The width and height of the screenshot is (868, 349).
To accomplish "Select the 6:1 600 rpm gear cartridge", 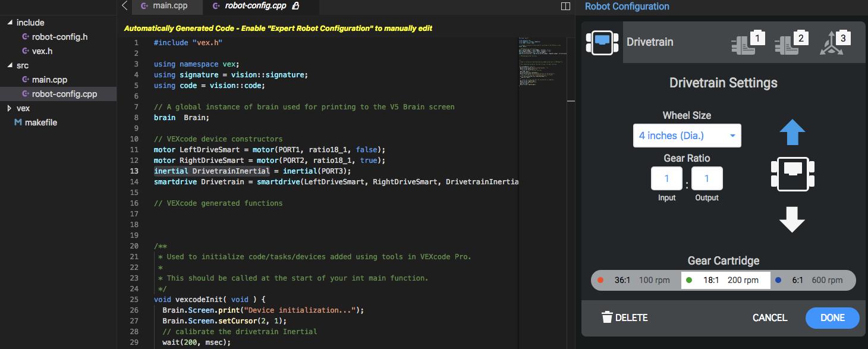I will coord(813,280).
